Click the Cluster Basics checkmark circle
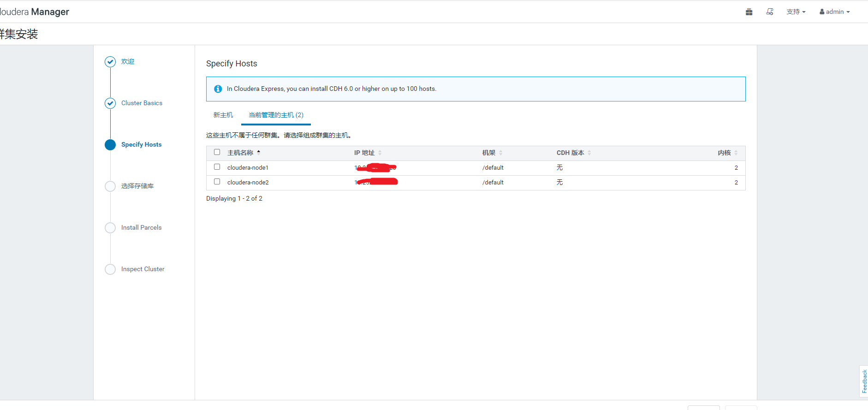 110,103
